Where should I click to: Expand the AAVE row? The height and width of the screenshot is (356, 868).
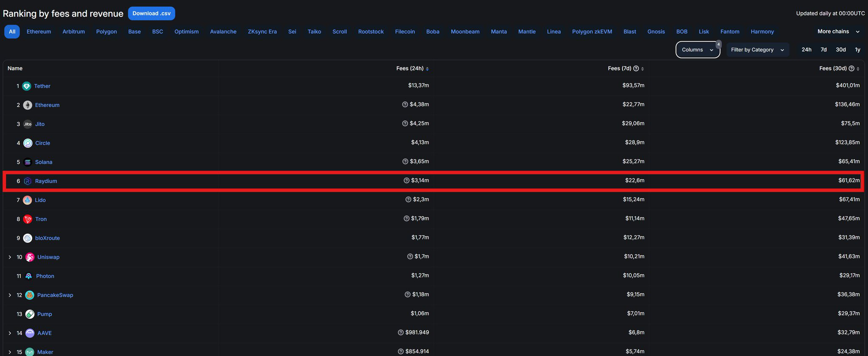[x=10, y=333]
